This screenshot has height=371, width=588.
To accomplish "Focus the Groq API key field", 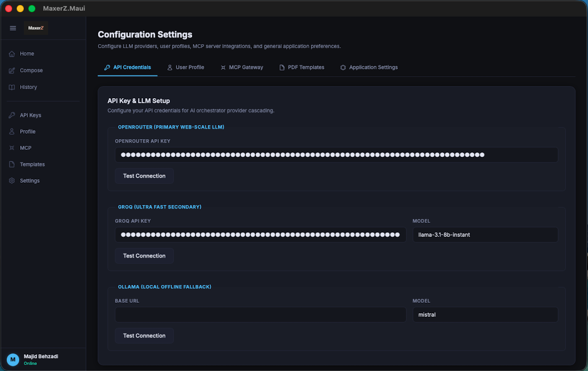I will pyautogui.click(x=260, y=235).
